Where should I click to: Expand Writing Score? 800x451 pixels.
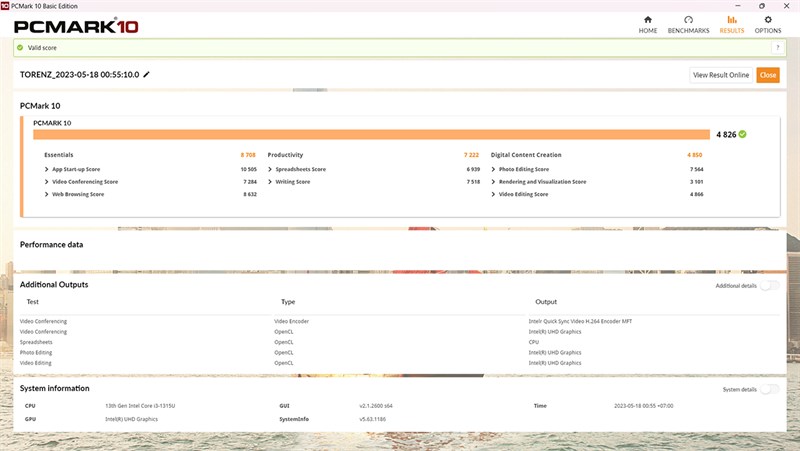270,182
